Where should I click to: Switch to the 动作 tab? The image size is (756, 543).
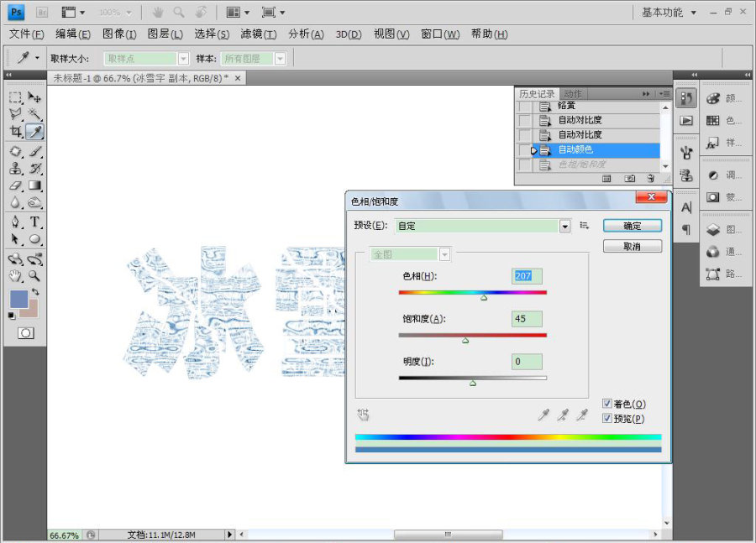coord(573,94)
